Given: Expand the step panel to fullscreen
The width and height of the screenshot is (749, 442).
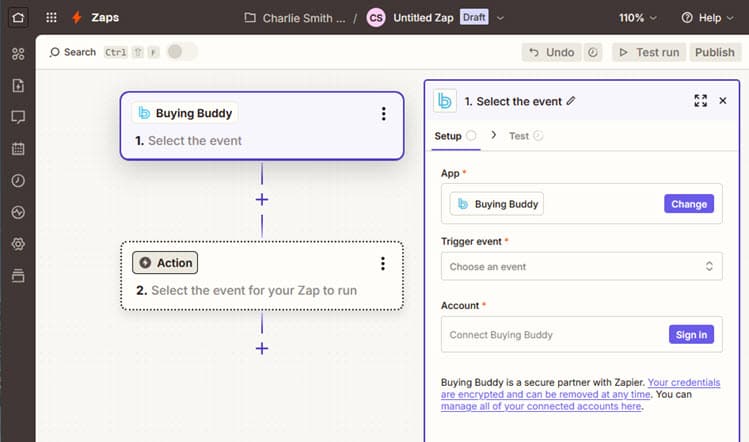Looking at the screenshot, I should (700, 100).
